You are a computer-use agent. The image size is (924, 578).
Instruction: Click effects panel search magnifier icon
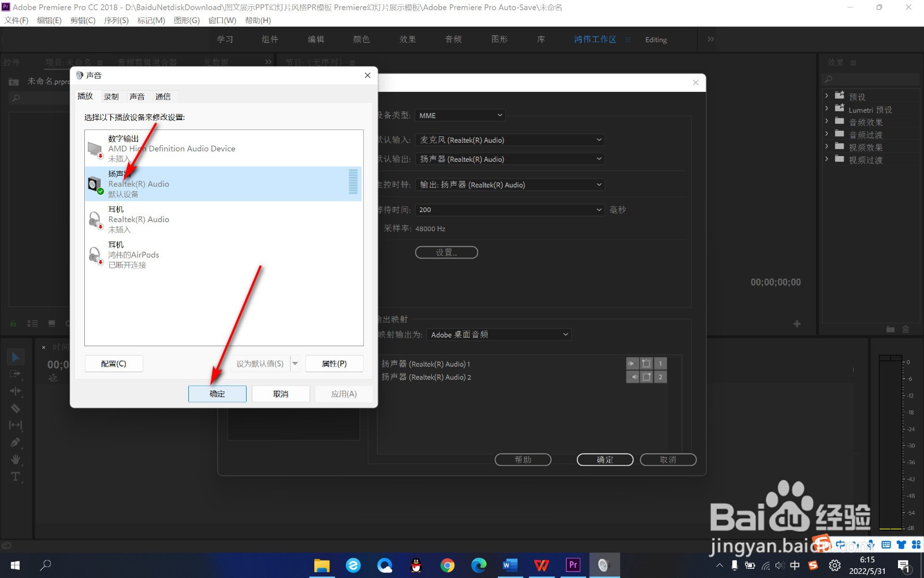[x=829, y=79]
